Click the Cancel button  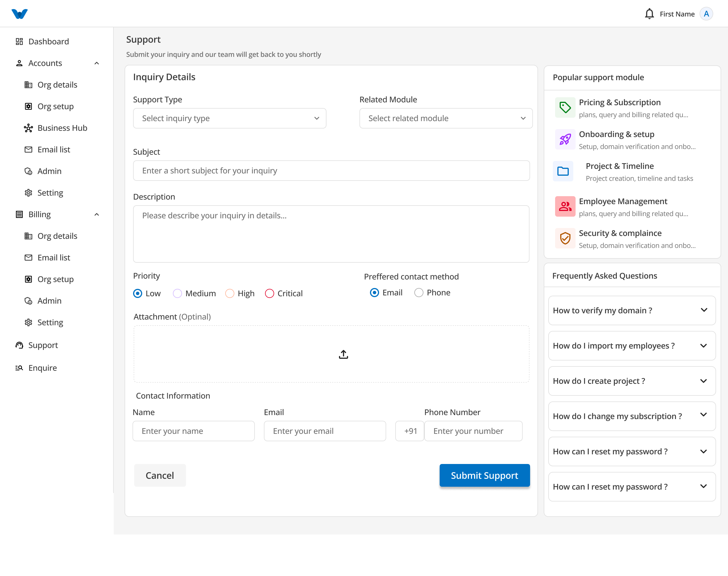pos(160,475)
